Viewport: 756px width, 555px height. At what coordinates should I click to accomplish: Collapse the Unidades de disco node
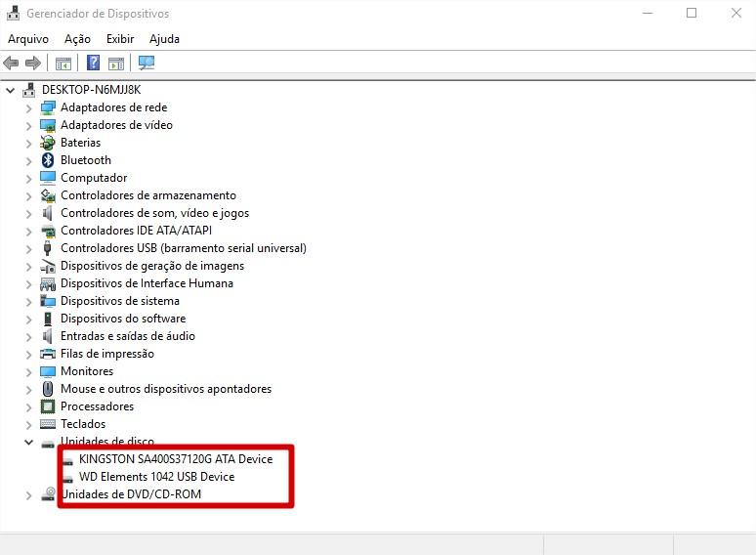pyautogui.click(x=29, y=442)
